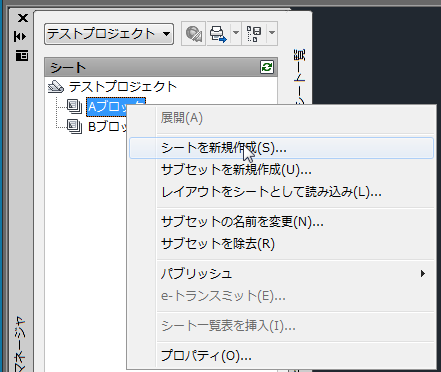The width and height of the screenshot is (441, 372).
Task: Toggle palette auto-hide arrows icon
Action: (x=20, y=36)
